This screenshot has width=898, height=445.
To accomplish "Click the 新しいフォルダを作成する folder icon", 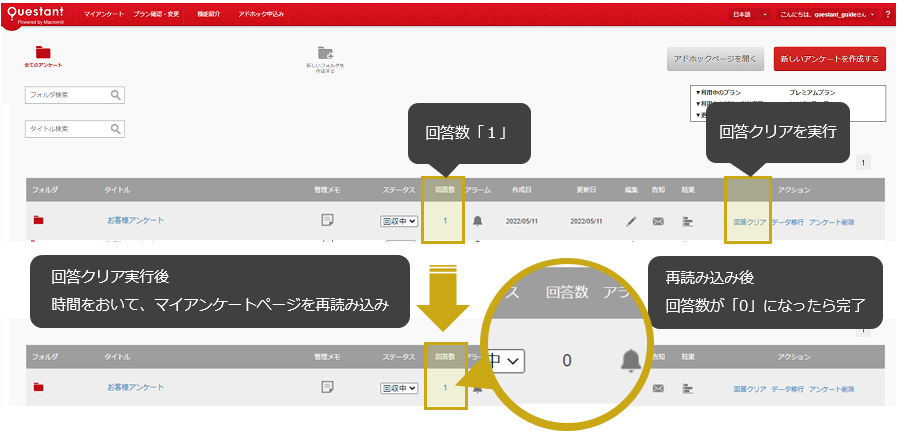I will click(x=325, y=53).
